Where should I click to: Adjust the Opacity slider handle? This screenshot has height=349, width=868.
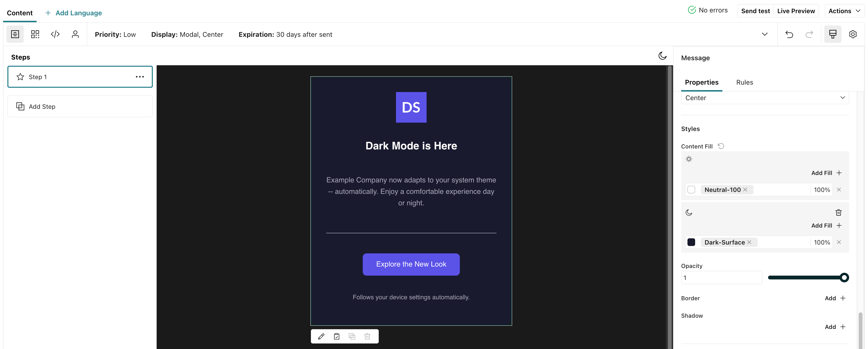pyautogui.click(x=844, y=278)
